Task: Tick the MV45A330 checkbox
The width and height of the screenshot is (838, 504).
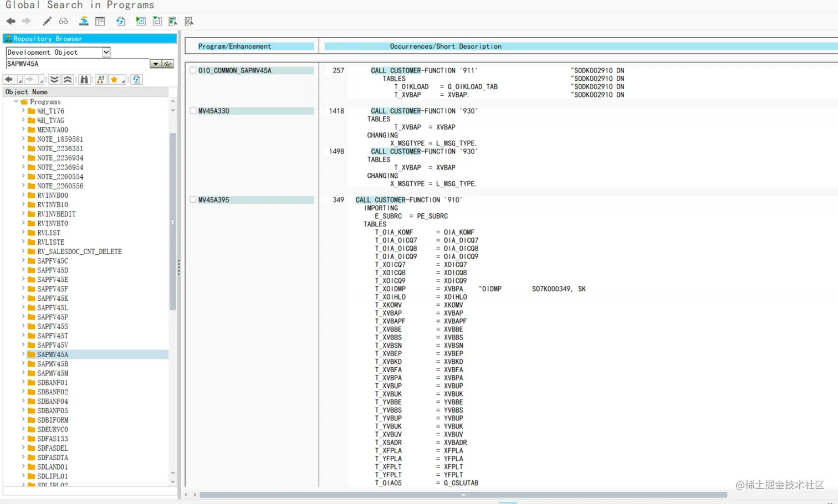Action: point(193,111)
